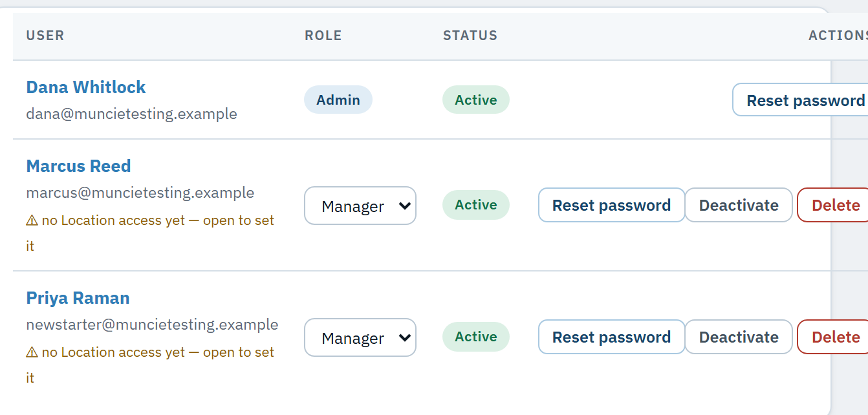
Task: Click the ACTIONS column header
Action: 838,36
